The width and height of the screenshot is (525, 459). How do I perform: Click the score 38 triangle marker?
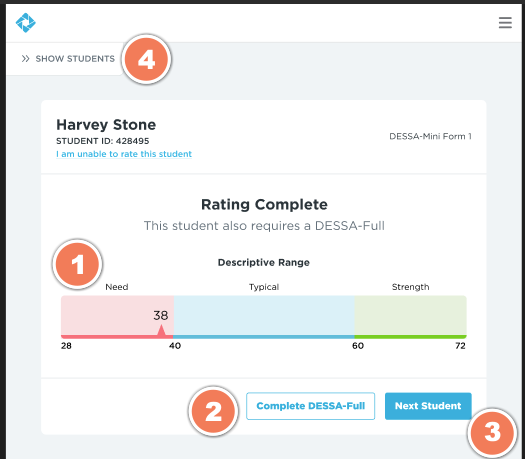[x=161, y=330]
